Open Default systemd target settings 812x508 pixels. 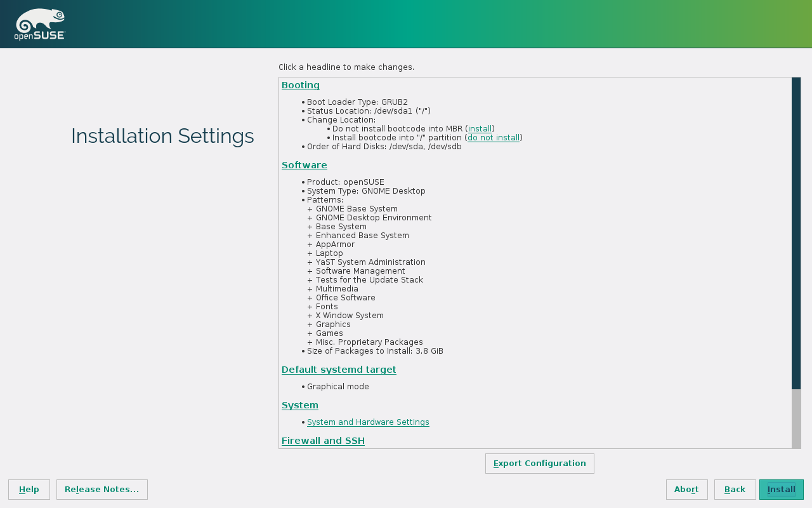(339, 370)
